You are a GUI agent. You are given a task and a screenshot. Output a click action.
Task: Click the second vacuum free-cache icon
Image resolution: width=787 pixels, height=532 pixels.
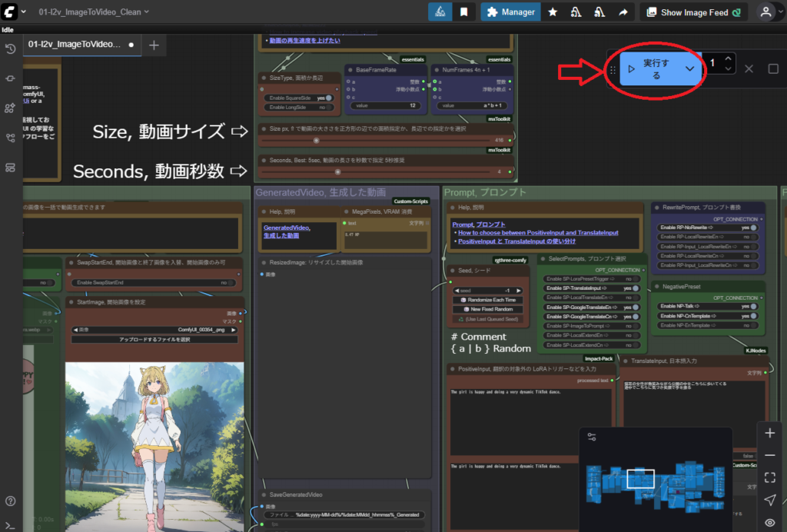click(x=599, y=12)
